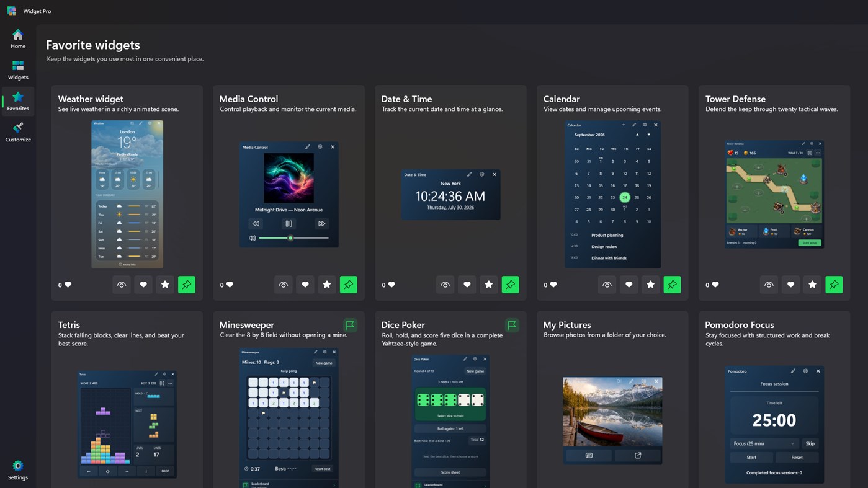Toggle favorite star on Media Control card
868x488 pixels.
click(327, 285)
